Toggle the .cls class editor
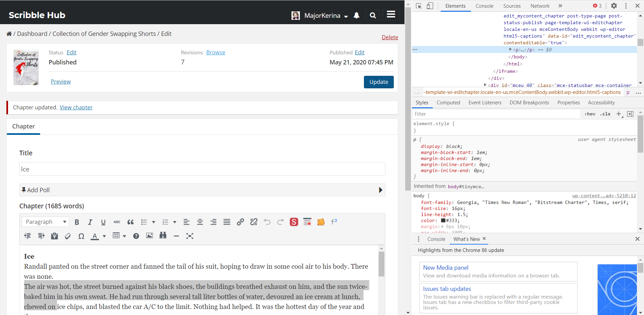The width and height of the screenshot is (644, 315). coord(605,114)
